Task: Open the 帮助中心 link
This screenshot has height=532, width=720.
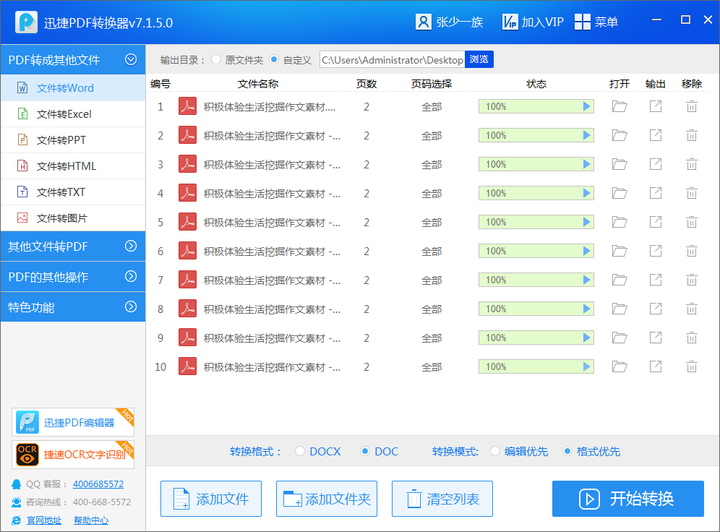Action: click(91, 520)
